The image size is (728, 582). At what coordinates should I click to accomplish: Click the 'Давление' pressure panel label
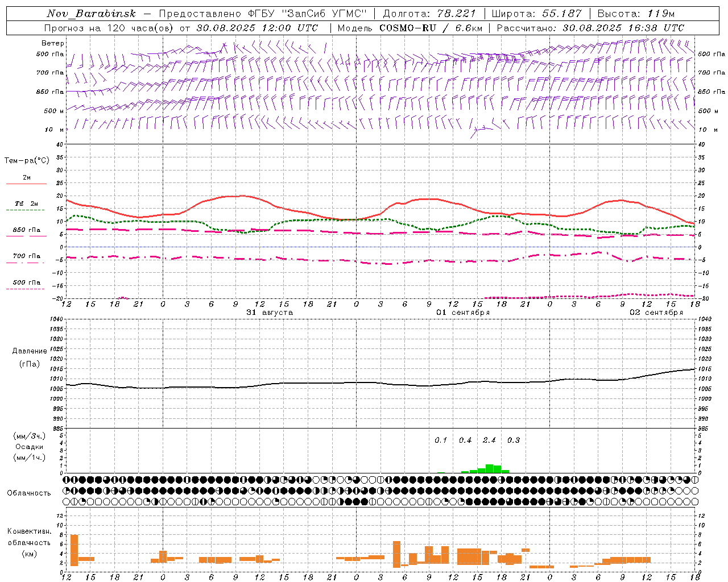pyautogui.click(x=30, y=351)
